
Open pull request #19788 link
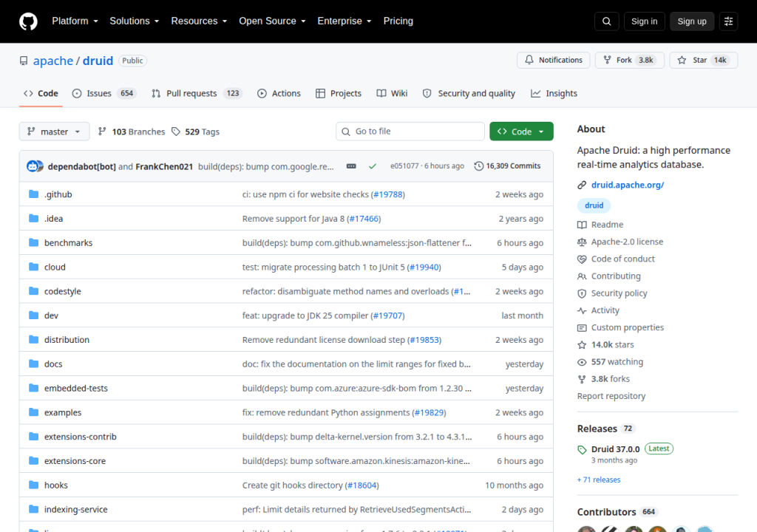(x=388, y=194)
